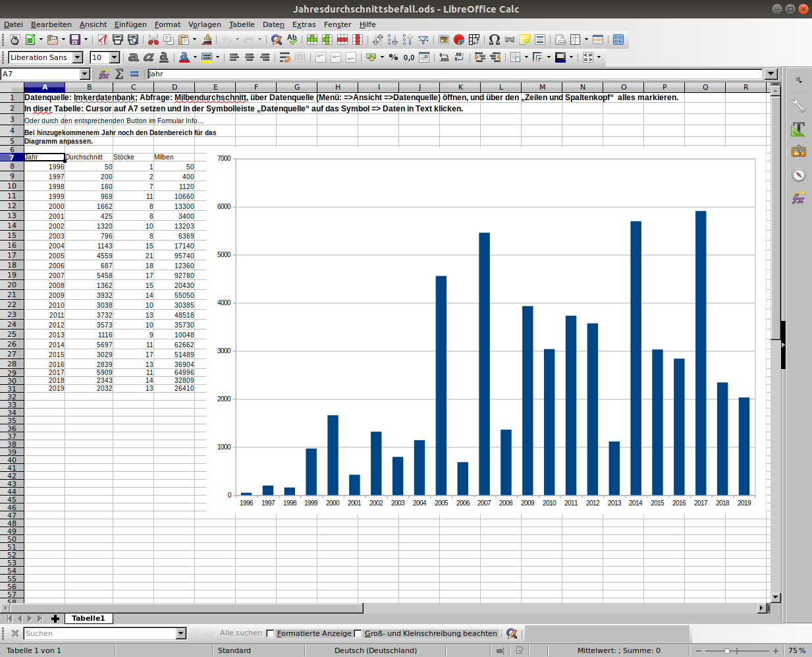The width and height of the screenshot is (812, 657).
Task: Open the Tabelle menu
Action: point(242,24)
